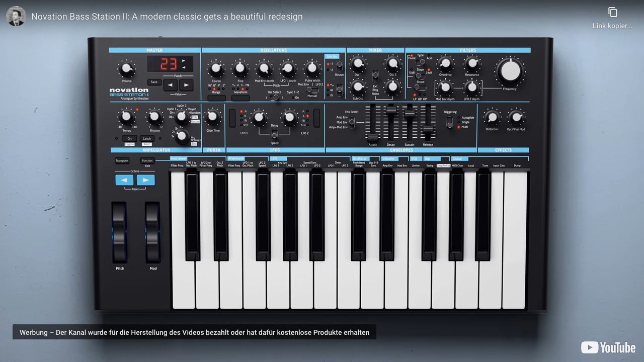Click the Pitch wheel
This screenshot has height=362, width=644.
[120, 233]
